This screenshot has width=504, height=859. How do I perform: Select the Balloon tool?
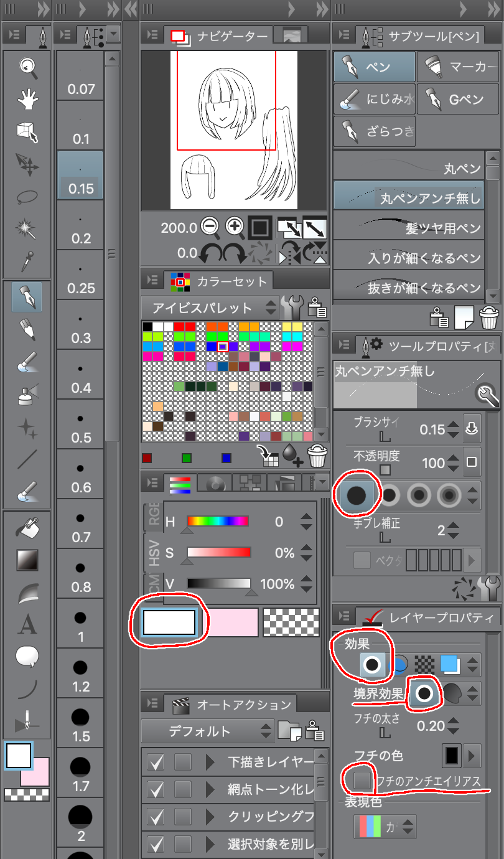(27, 657)
